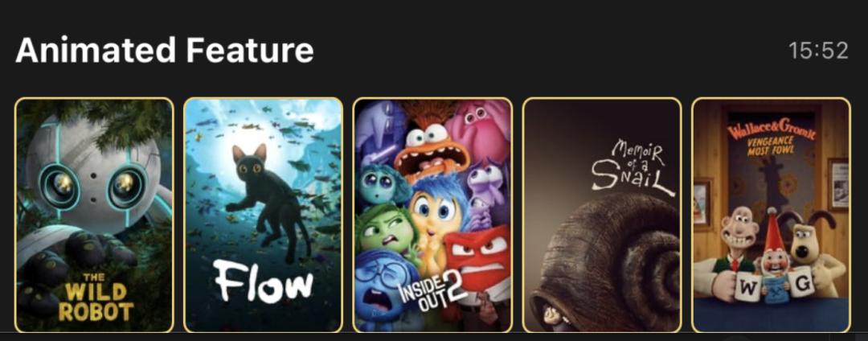Select The Wild Robot poster

pos(94,215)
